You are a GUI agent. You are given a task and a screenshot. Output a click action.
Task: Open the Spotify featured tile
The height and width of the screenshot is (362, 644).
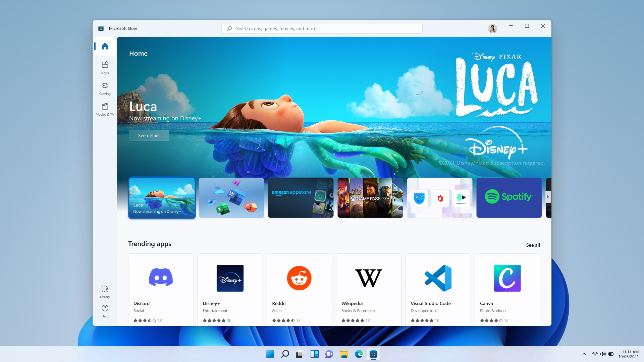tap(509, 197)
